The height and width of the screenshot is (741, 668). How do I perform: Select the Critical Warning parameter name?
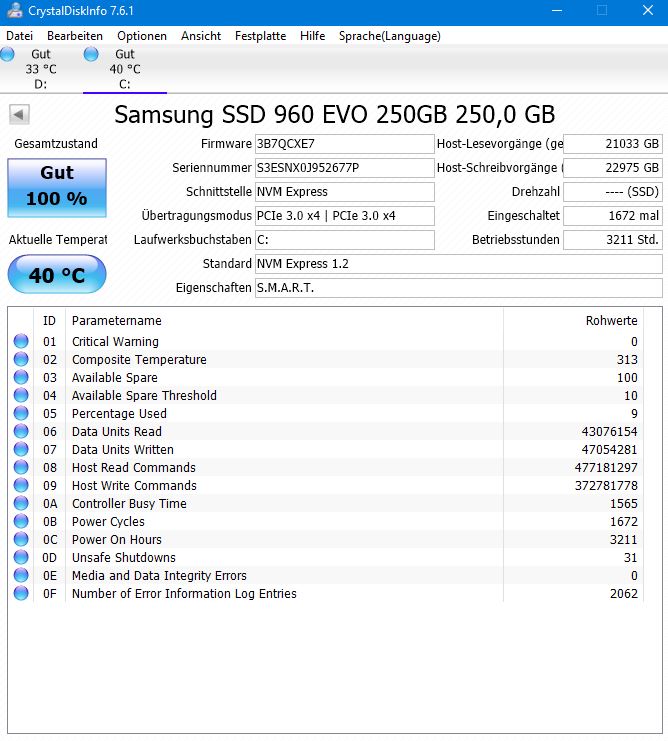coord(115,341)
